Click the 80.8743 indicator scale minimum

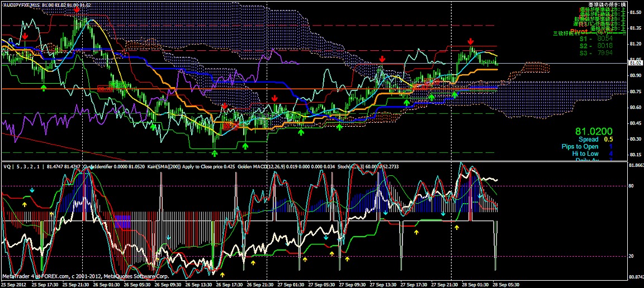tap(636, 277)
